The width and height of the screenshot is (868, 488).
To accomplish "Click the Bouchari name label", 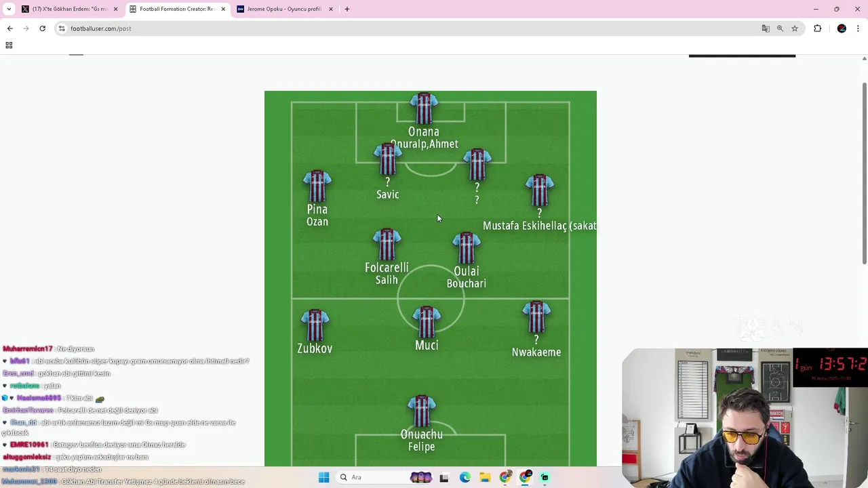I will (467, 283).
